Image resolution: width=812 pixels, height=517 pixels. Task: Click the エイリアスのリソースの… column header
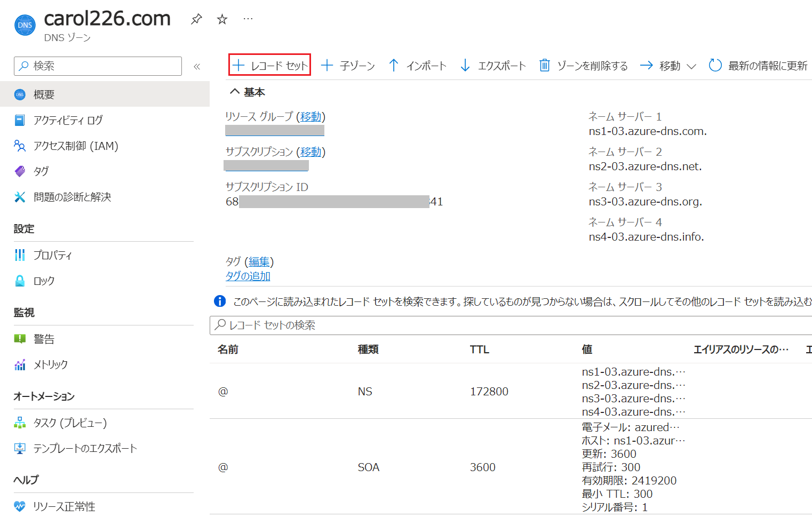pyautogui.click(x=741, y=349)
